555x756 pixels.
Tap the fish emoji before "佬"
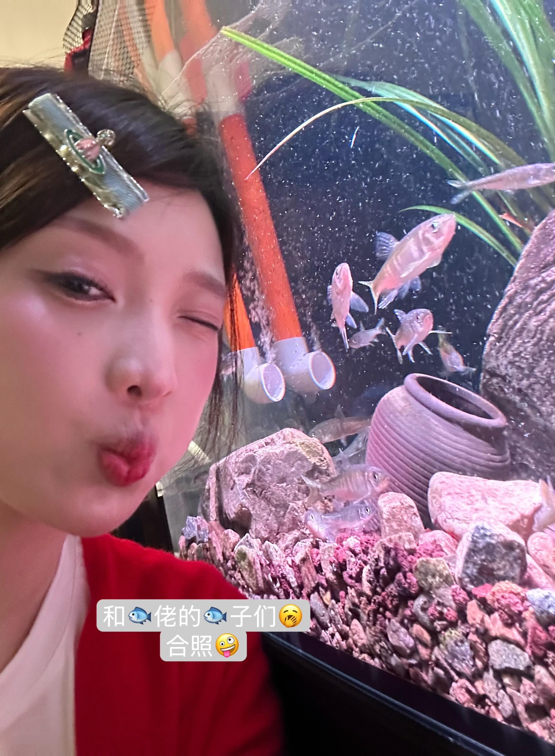click(x=140, y=616)
